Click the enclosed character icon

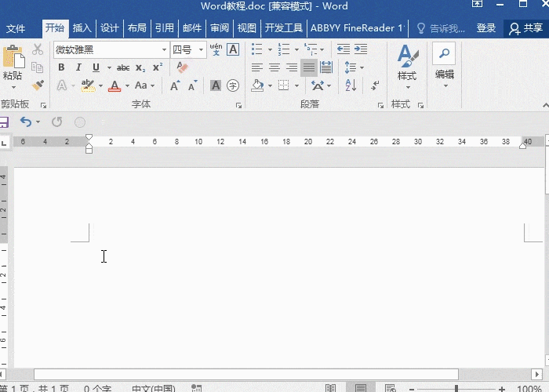click(x=233, y=85)
